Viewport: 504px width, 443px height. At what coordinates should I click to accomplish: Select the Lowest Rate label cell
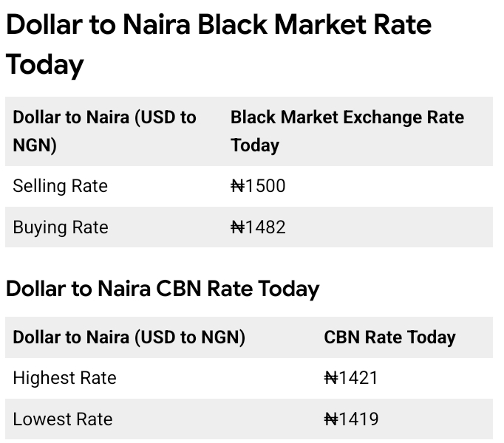point(63,419)
